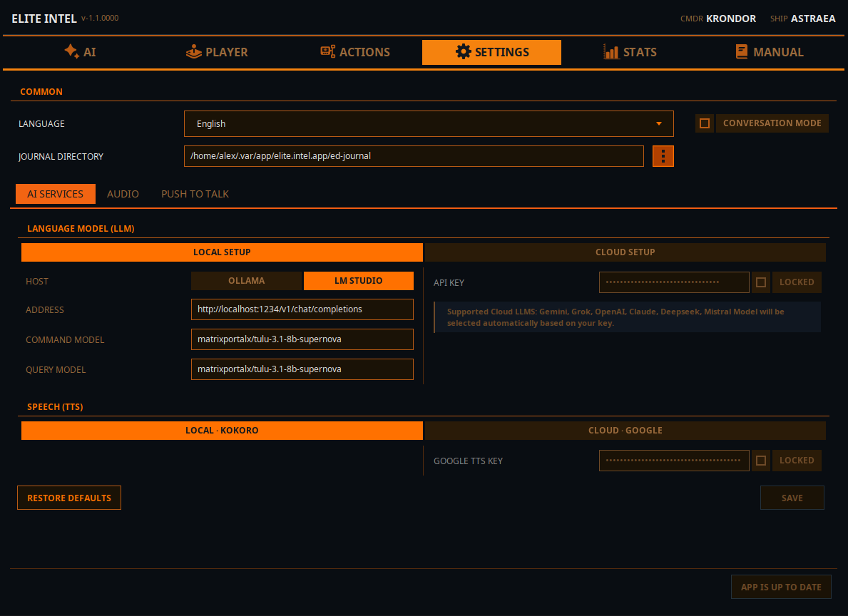
Task: Click the Address input field
Action: (302, 309)
